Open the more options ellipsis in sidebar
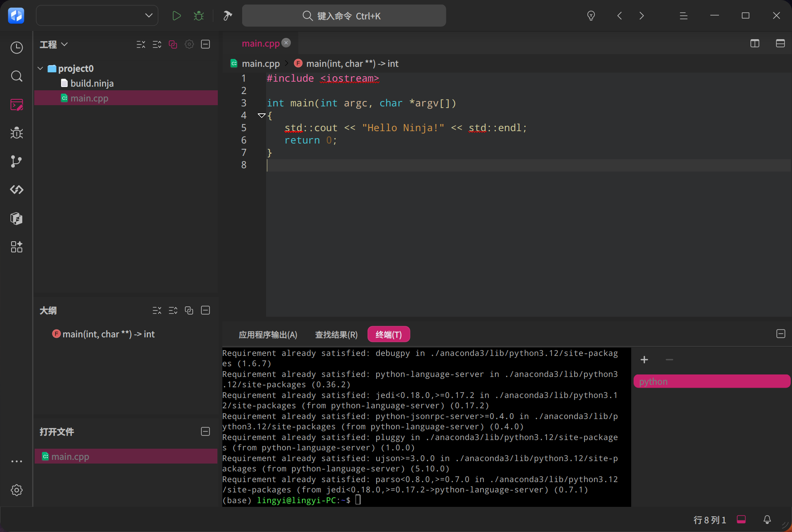The height and width of the screenshot is (532, 792). (x=16, y=461)
